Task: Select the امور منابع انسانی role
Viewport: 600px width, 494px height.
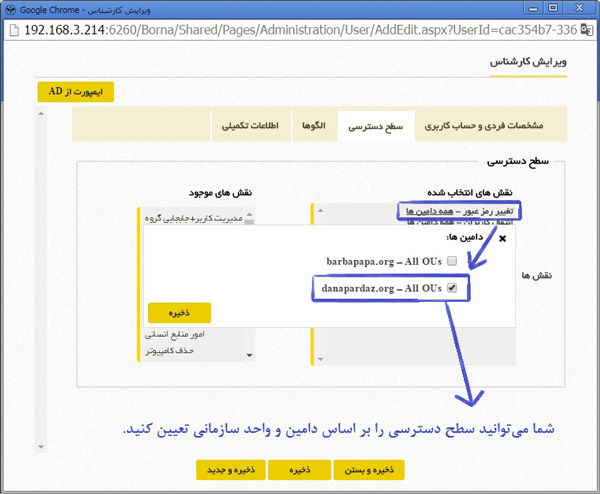Action: (190, 335)
